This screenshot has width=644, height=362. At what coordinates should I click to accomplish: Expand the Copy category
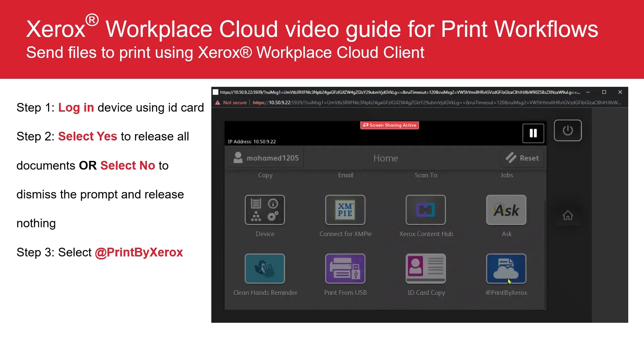(x=265, y=175)
